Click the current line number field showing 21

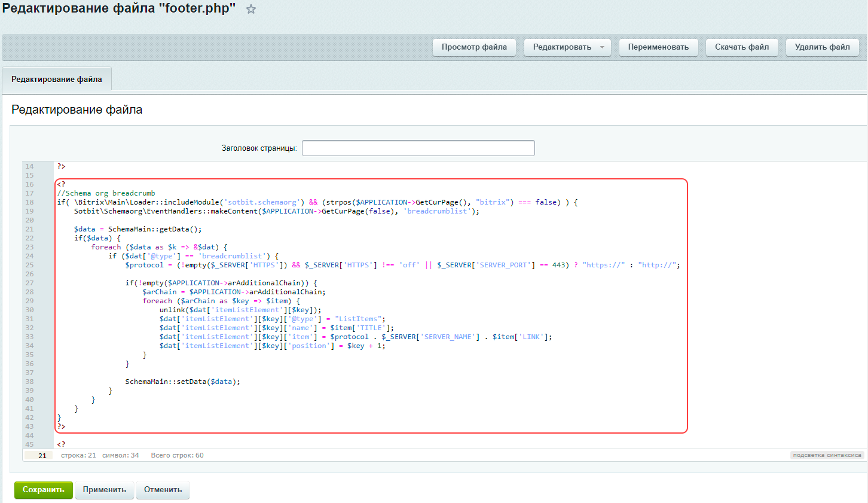(x=39, y=456)
